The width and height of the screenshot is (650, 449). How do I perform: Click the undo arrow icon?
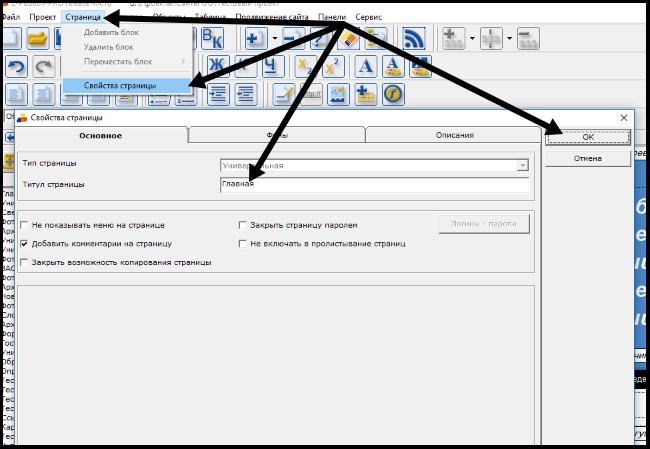click(x=16, y=67)
